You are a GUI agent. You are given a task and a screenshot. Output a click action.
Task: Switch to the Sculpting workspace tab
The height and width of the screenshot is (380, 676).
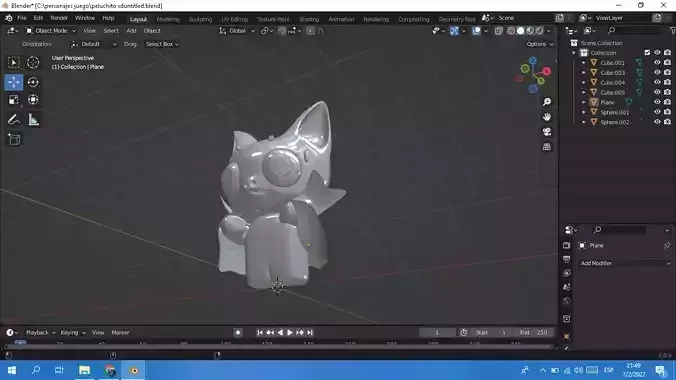coord(200,19)
